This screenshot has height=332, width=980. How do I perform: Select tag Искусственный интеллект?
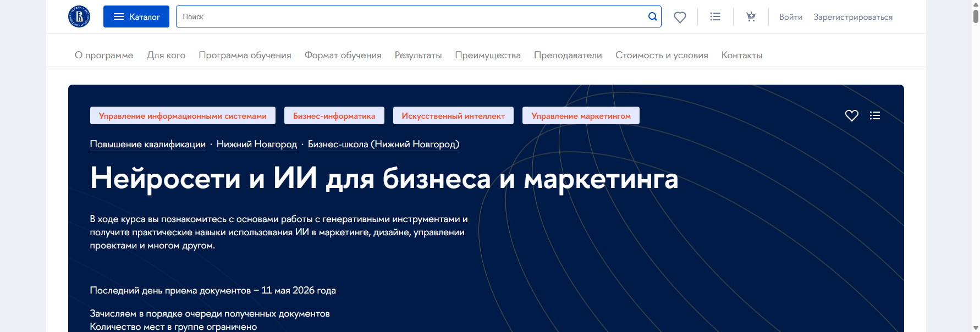tap(453, 115)
